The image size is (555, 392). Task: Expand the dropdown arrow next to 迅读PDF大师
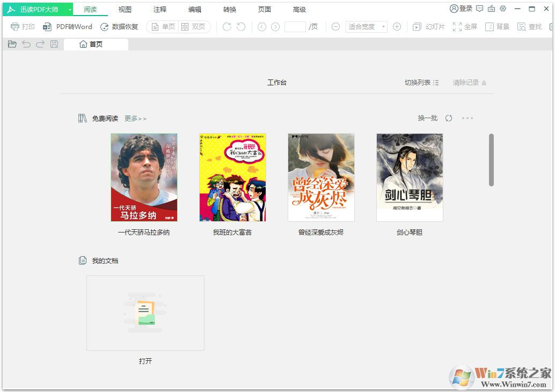(68, 9)
